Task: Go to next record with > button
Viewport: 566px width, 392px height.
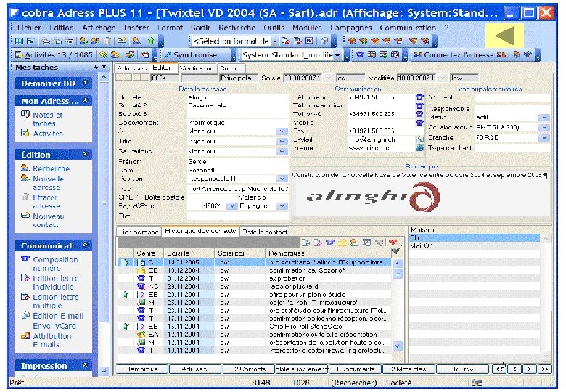Action: coord(529,369)
